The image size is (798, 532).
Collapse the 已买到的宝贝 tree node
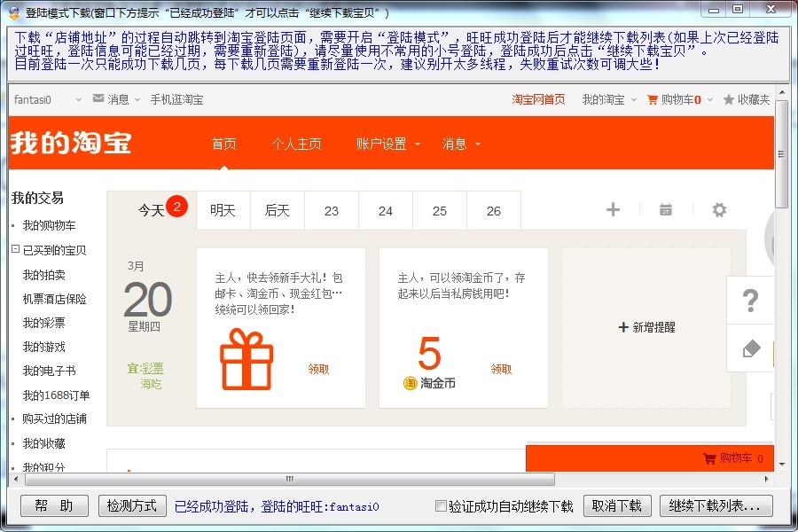click(x=15, y=250)
